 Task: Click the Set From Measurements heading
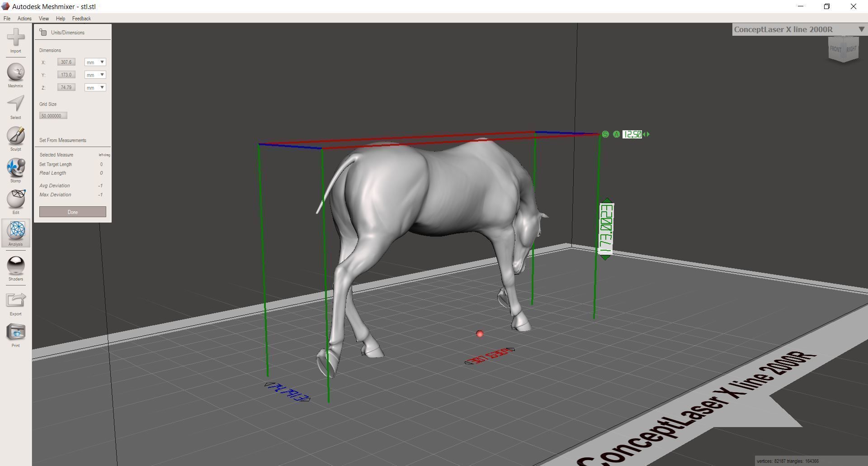(62, 140)
